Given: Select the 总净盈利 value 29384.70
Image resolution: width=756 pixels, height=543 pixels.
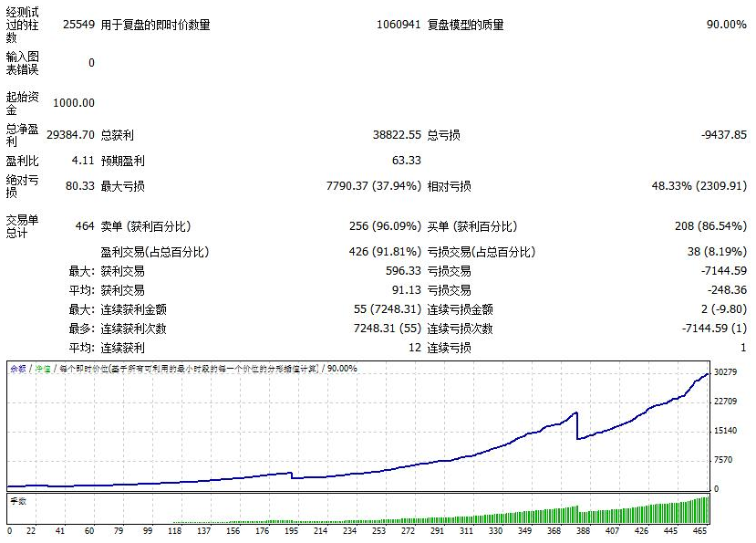Looking at the screenshot, I should [x=73, y=135].
